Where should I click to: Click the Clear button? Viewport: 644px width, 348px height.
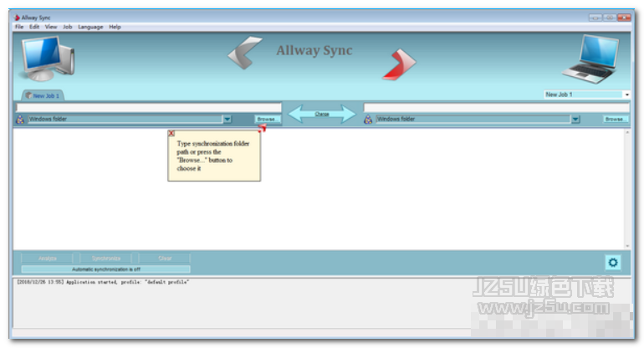pyautogui.click(x=165, y=258)
